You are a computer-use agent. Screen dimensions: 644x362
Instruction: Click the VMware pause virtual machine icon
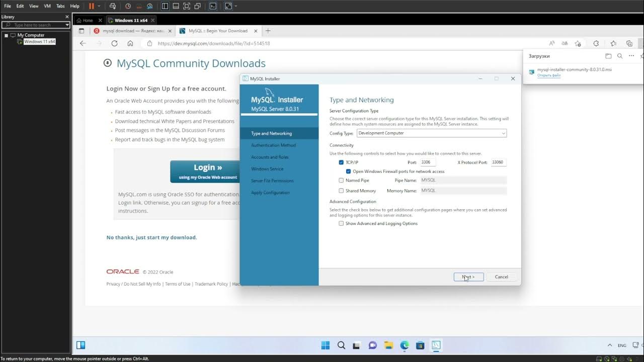(92, 6)
